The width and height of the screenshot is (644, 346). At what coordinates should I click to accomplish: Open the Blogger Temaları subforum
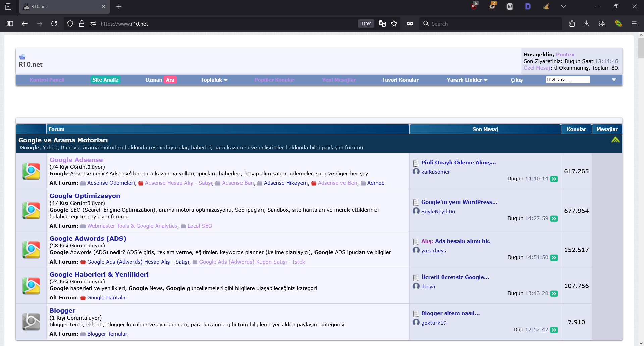coord(108,334)
